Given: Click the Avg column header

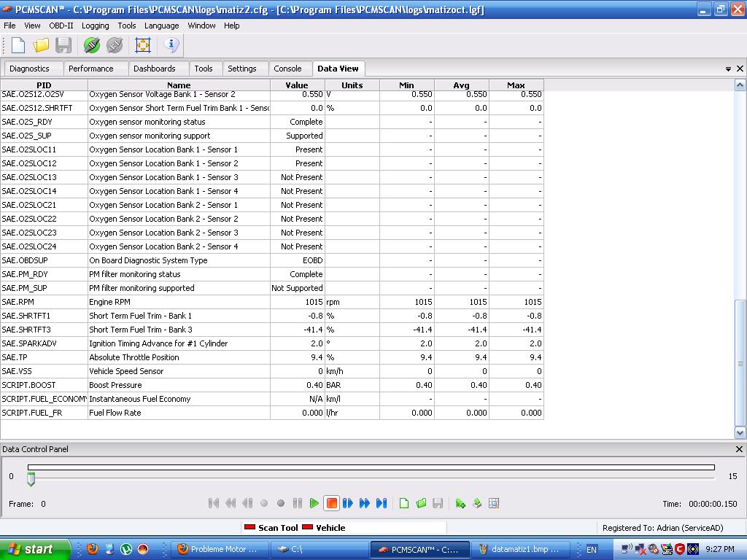Looking at the screenshot, I should pyautogui.click(x=461, y=85).
